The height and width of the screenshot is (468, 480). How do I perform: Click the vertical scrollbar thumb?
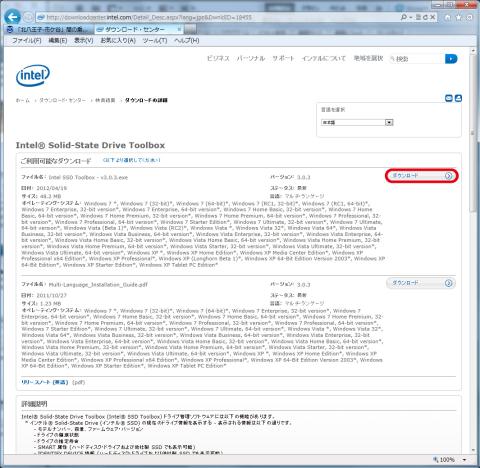tap(473, 133)
